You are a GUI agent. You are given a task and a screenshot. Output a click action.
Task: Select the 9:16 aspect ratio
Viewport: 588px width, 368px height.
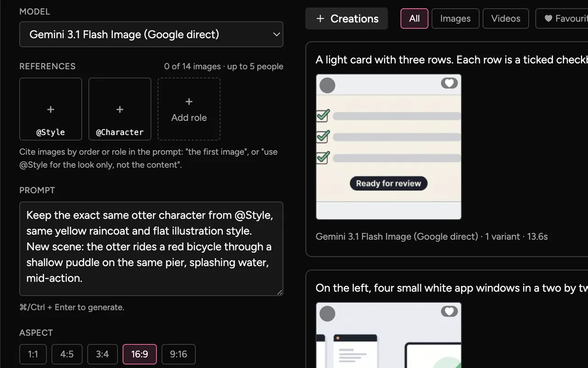(x=179, y=354)
